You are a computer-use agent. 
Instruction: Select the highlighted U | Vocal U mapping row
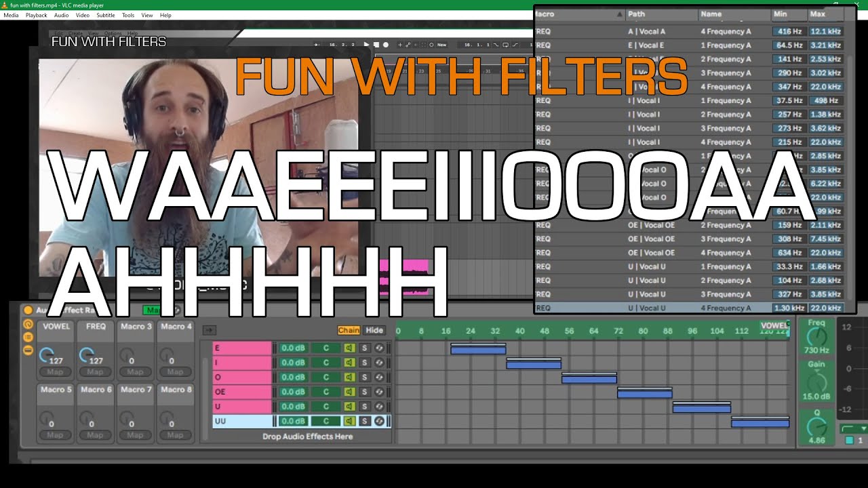click(x=690, y=308)
